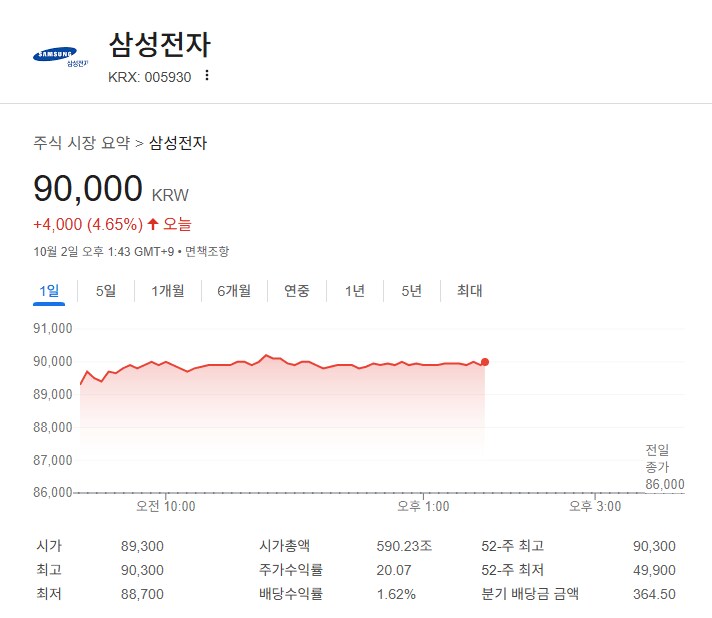Select the 6개월 range tab

234,291
